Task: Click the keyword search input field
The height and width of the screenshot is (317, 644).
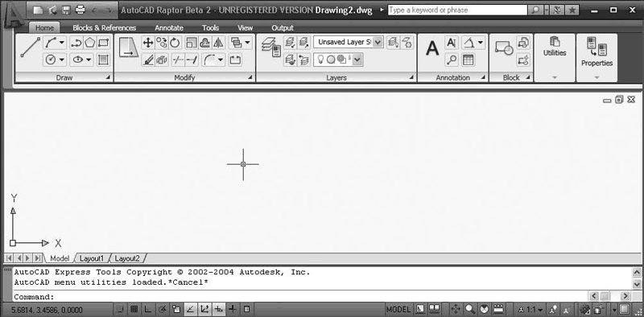Action: pos(457,10)
